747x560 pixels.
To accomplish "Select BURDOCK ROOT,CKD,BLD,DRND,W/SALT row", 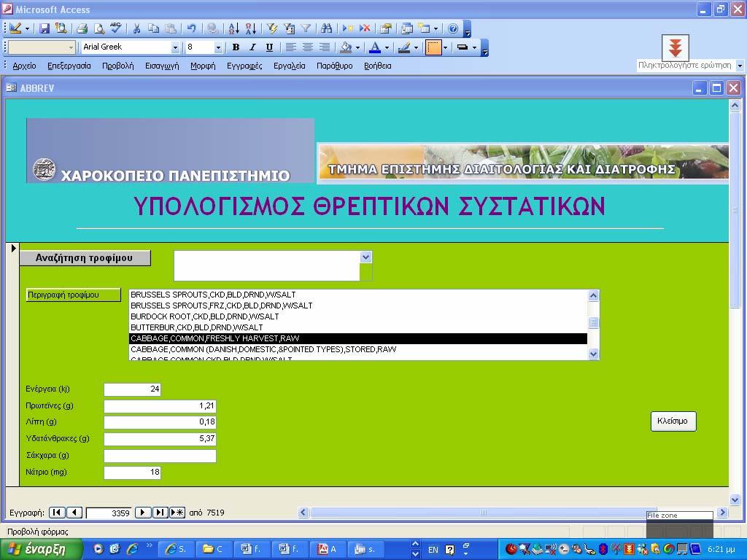I will [357, 316].
